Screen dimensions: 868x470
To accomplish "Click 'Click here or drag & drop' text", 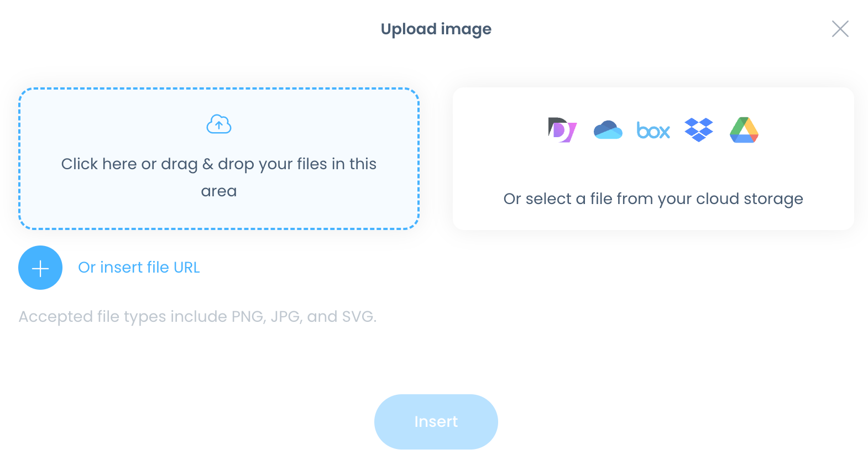I will tap(218, 164).
